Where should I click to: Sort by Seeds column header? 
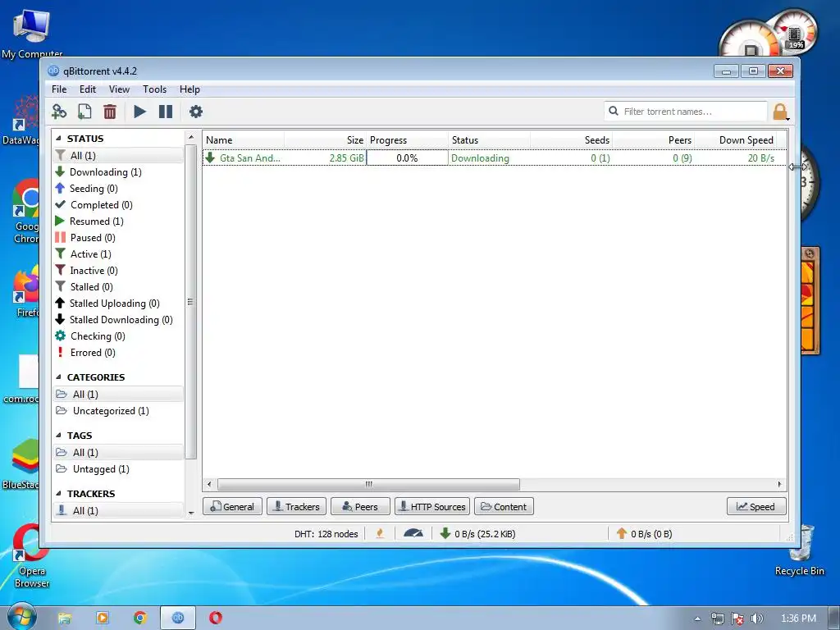[x=571, y=139]
